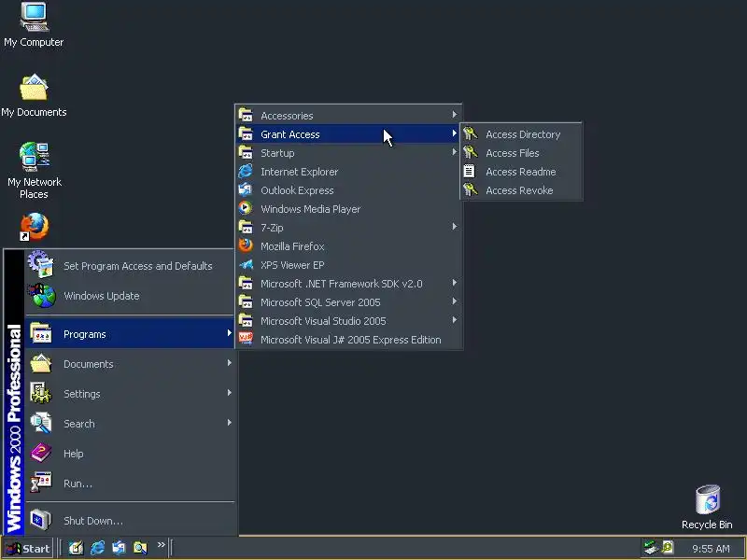Select the Firefox shortcut on the desktop
The height and width of the screenshot is (560, 747).
point(34,227)
